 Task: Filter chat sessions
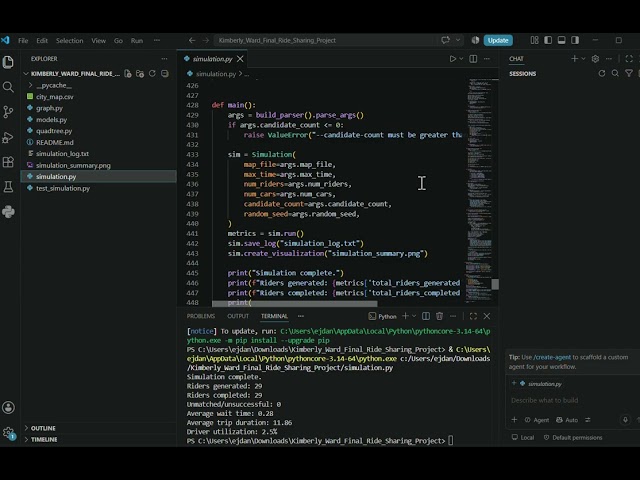coord(629,73)
